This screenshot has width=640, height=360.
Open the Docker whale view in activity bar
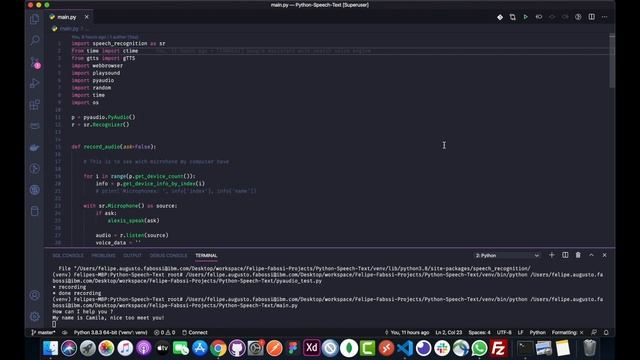tap(35, 147)
